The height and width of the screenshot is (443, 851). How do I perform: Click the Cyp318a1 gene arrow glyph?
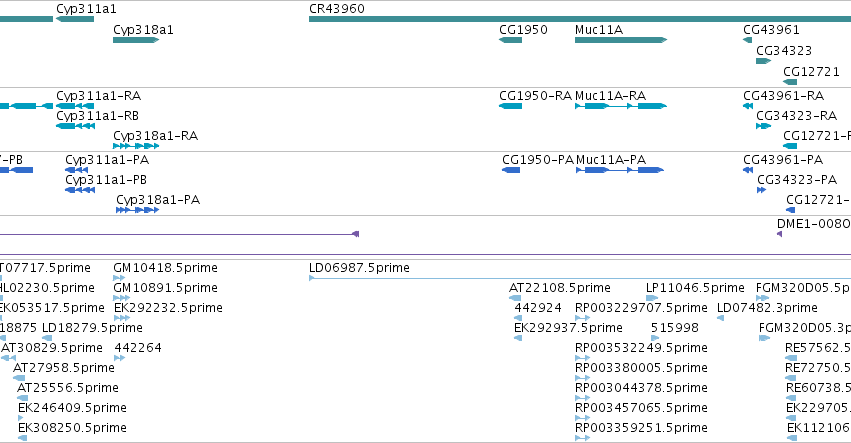pos(136,40)
